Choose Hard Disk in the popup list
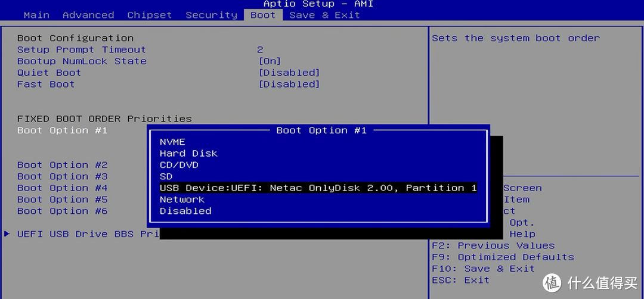Image resolution: width=644 pixels, height=299 pixels. [188, 154]
